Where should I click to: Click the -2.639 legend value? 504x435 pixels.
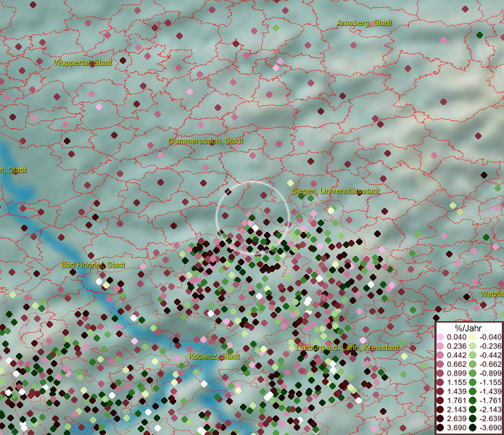click(x=490, y=418)
